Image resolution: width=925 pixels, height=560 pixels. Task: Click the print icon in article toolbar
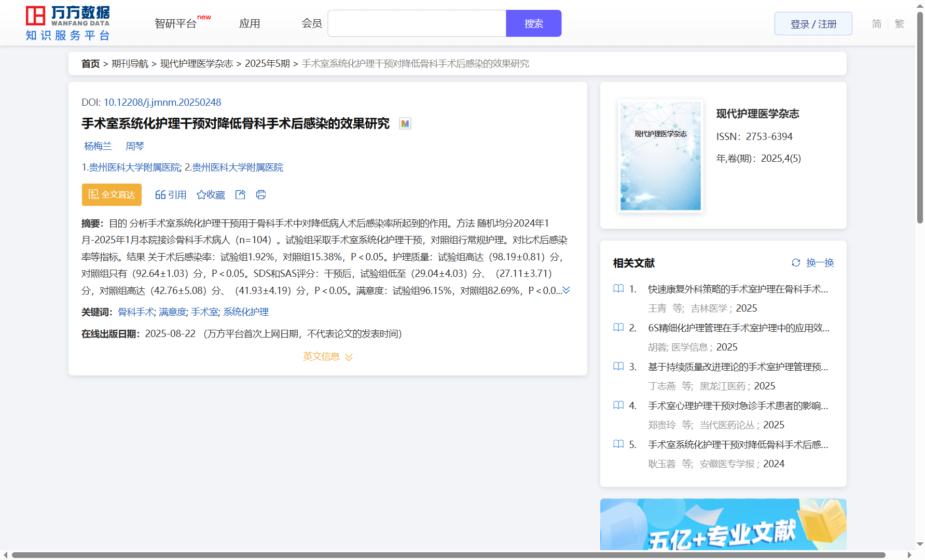pyautogui.click(x=261, y=194)
